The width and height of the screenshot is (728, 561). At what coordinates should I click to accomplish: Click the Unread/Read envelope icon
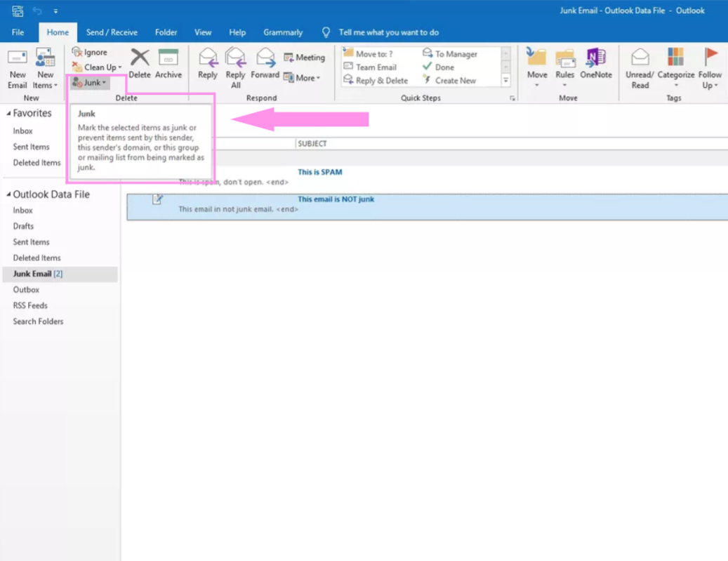point(640,58)
